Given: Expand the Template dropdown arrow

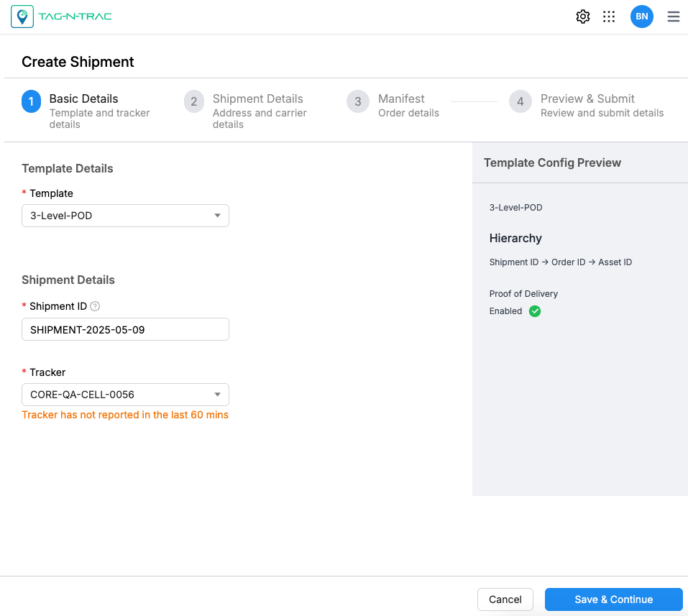Looking at the screenshot, I should tap(218, 216).
